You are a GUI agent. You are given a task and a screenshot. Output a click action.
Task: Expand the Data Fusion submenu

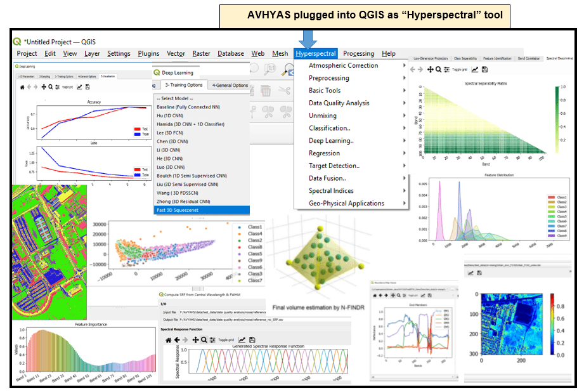point(351,178)
